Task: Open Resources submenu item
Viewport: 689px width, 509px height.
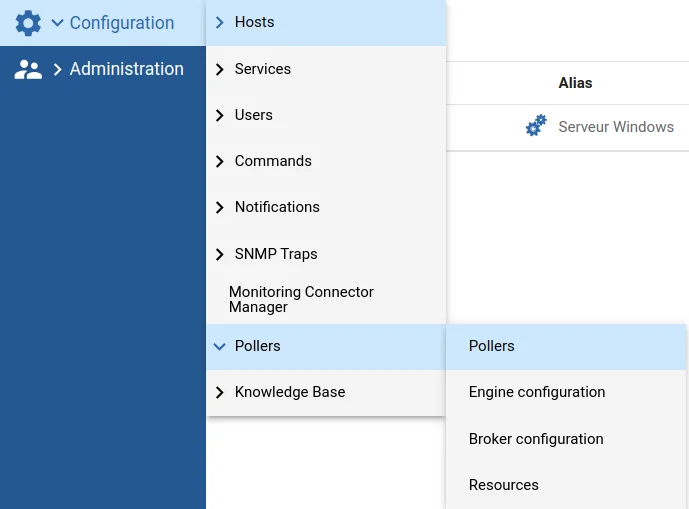Action: (x=566, y=485)
